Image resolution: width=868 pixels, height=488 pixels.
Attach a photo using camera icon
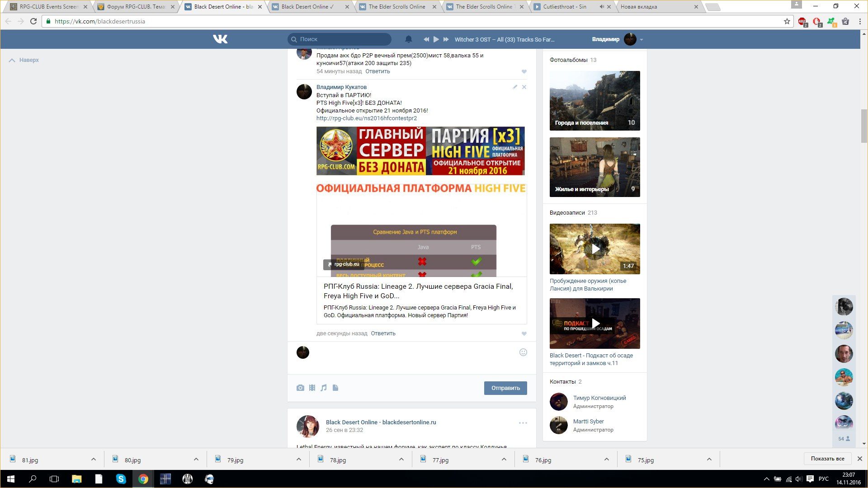[300, 388]
